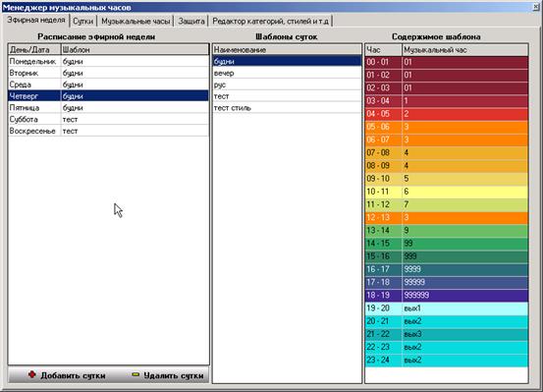Screen dimensions: 543x392
Task: Select the 03 - 04 hour row
Action: point(447,101)
